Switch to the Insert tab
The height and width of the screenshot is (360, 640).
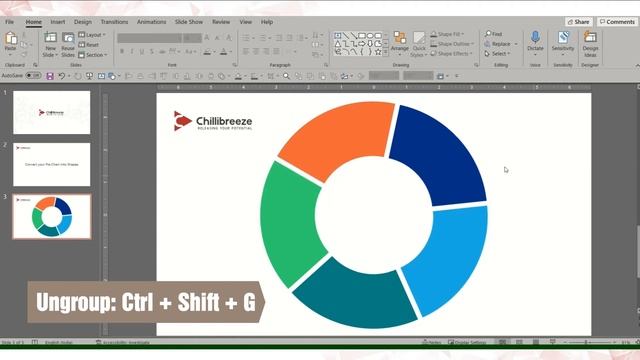58,22
